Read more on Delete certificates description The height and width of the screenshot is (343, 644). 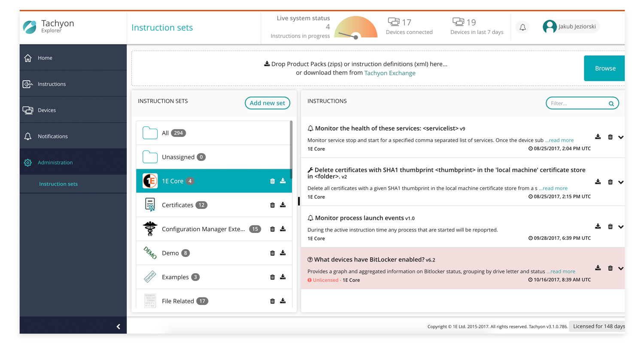click(553, 188)
